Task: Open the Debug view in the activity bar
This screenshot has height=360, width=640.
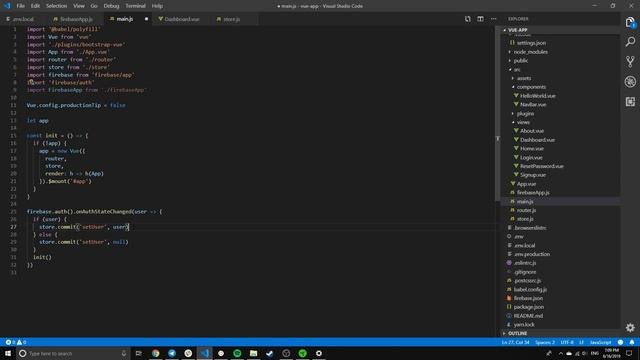Action: 630,82
